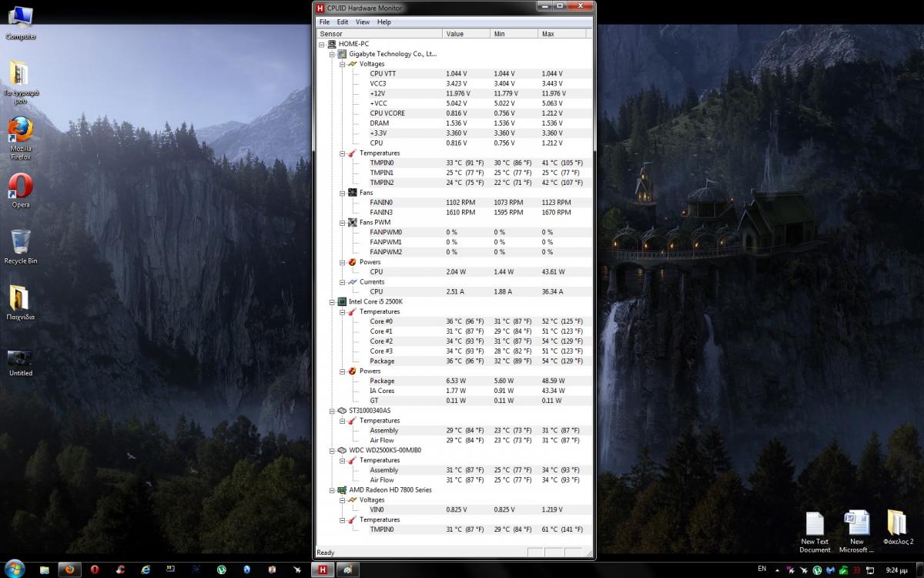Launch Internet Explorer from the taskbar
Image resolution: width=924 pixels, height=578 pixels.
coord(146,570)
